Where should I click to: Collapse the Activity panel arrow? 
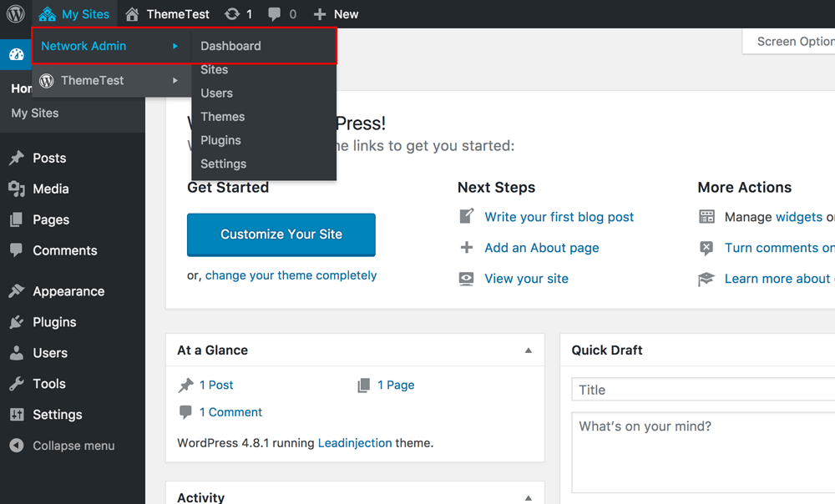pos(529,498)
